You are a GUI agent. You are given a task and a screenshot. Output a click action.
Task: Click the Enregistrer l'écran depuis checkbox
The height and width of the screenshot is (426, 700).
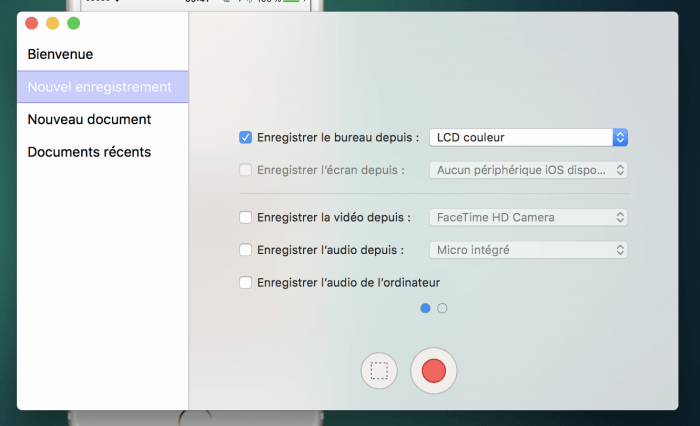(246, 170)
